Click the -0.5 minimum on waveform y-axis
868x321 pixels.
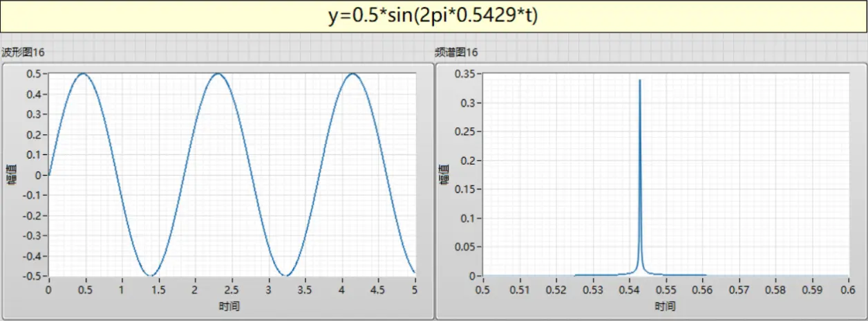click(x=34, y=277)
